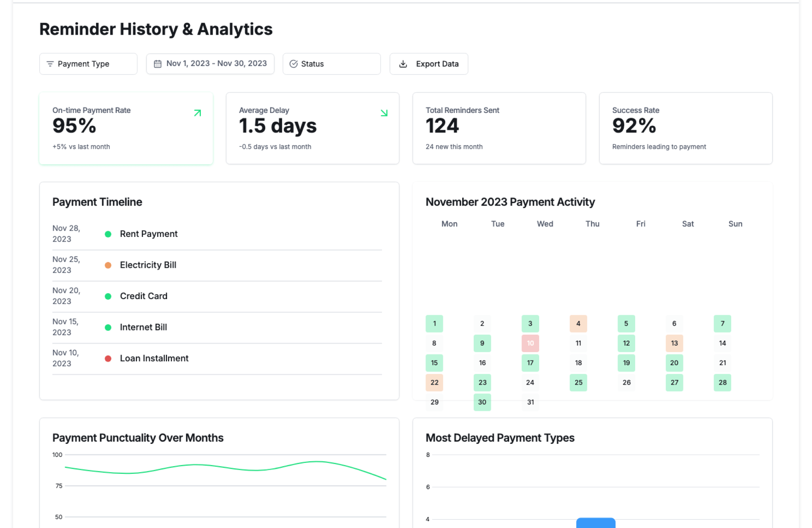812x528 pixels.
Task: Click the filter icon in Payment Type
Action: [50, 64]
